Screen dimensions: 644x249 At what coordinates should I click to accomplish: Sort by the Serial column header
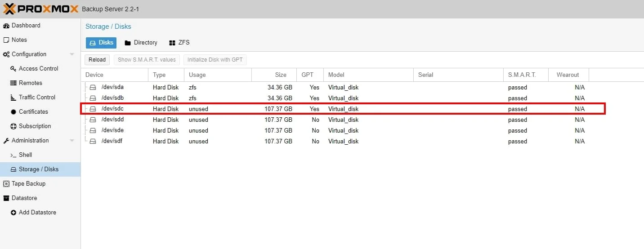click(x=459, y=75)
